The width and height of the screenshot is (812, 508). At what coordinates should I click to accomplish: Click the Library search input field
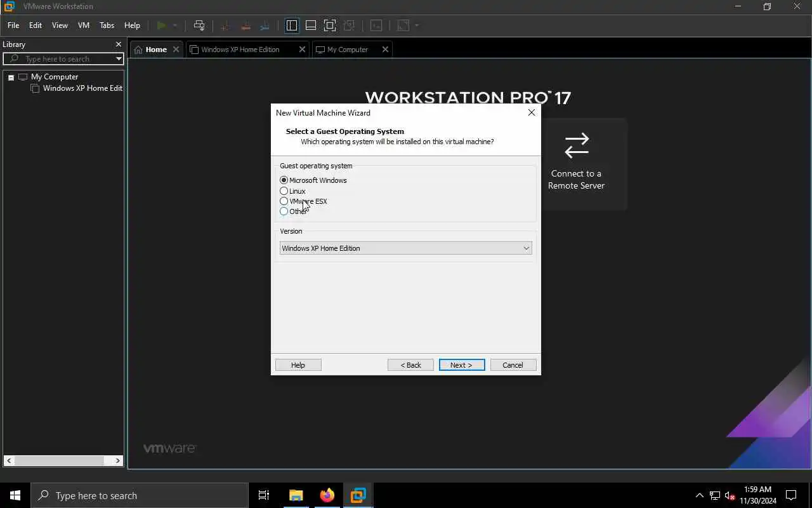pyautogui.click(x=63, y=58)
